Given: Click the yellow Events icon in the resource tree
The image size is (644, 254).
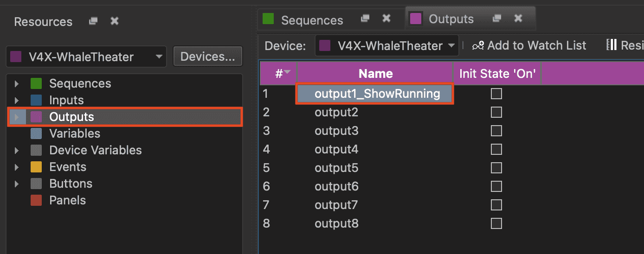Looking at the screenshot, I should tap(36, 167).
